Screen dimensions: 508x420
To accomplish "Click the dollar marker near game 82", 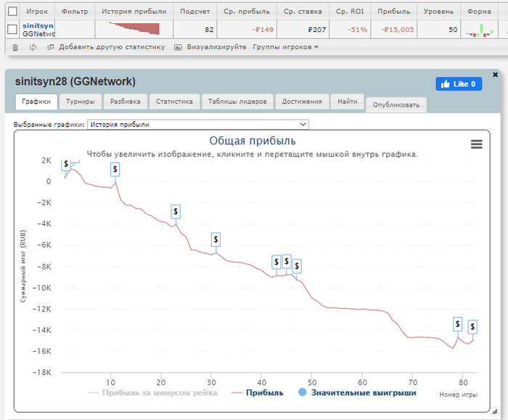I will coord(472,326).
